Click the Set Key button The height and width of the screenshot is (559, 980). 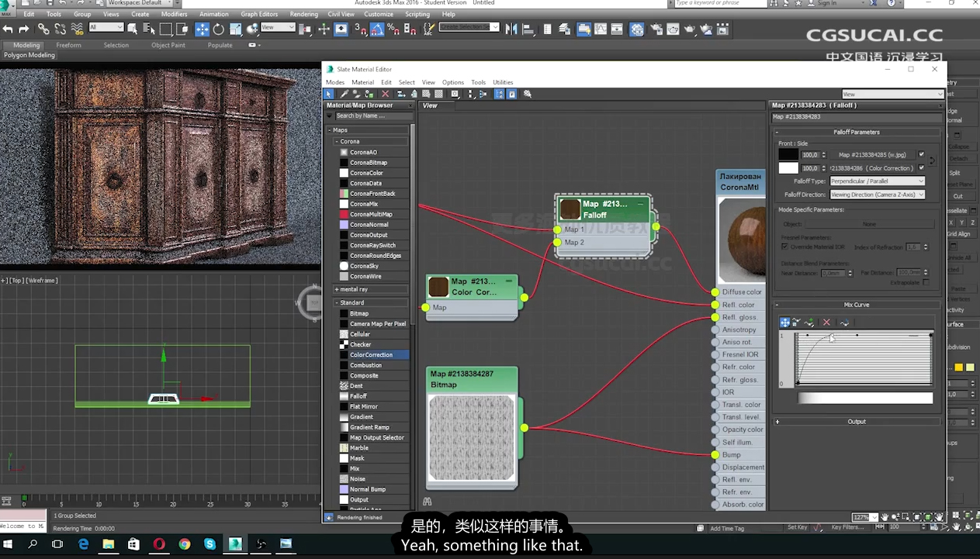coord(798,527)
